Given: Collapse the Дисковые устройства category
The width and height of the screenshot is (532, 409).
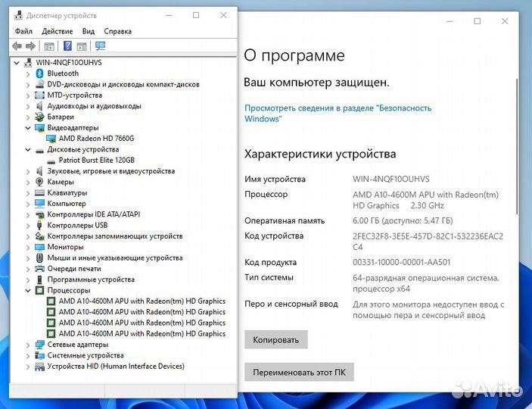Looking at the screenshot, I should point(28,150).
